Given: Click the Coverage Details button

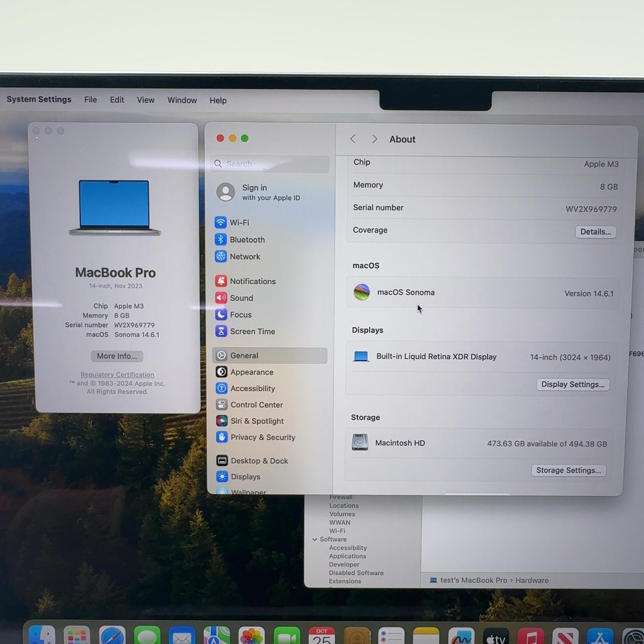Looking at the screenshot, I should coord(595,232).
